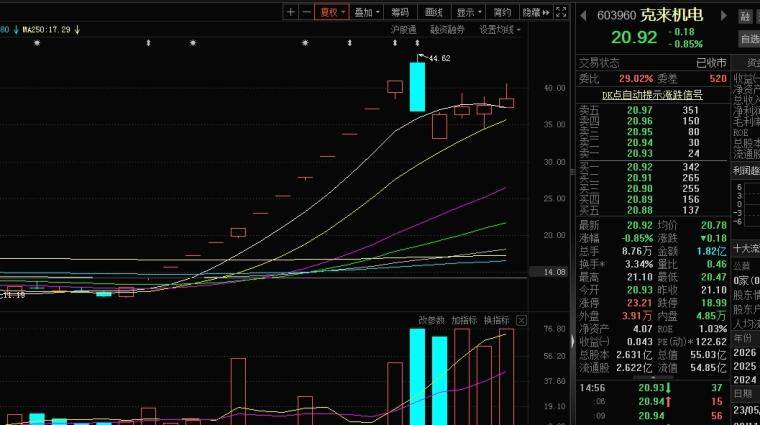Click 隐藏 to hide side panel
This screenshot has width=760, height=425.
point(536,12)
